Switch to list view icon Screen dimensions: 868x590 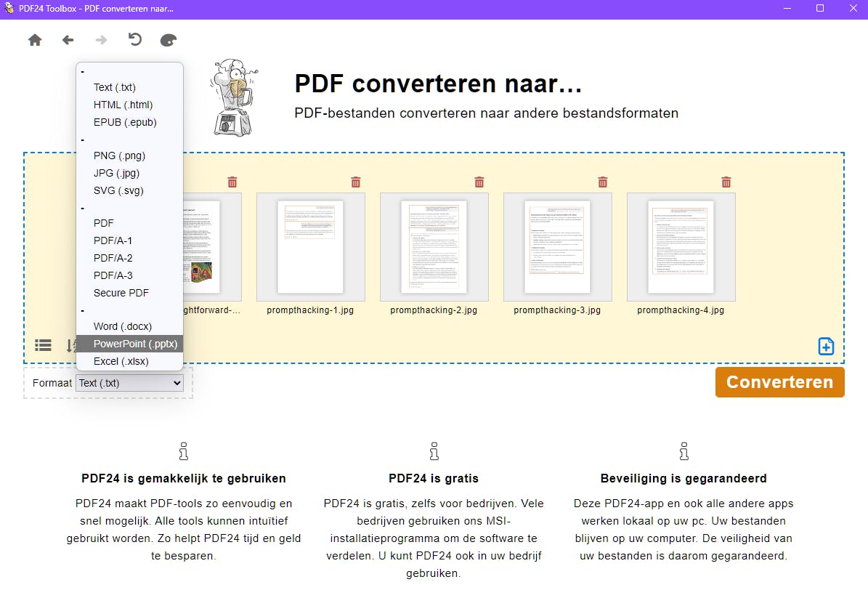tap(43, 345)
